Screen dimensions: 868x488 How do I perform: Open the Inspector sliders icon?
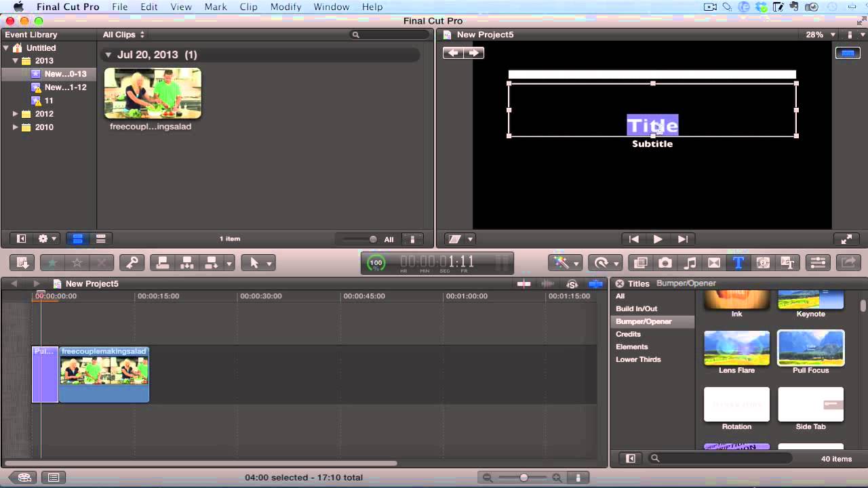coord(818,263)
